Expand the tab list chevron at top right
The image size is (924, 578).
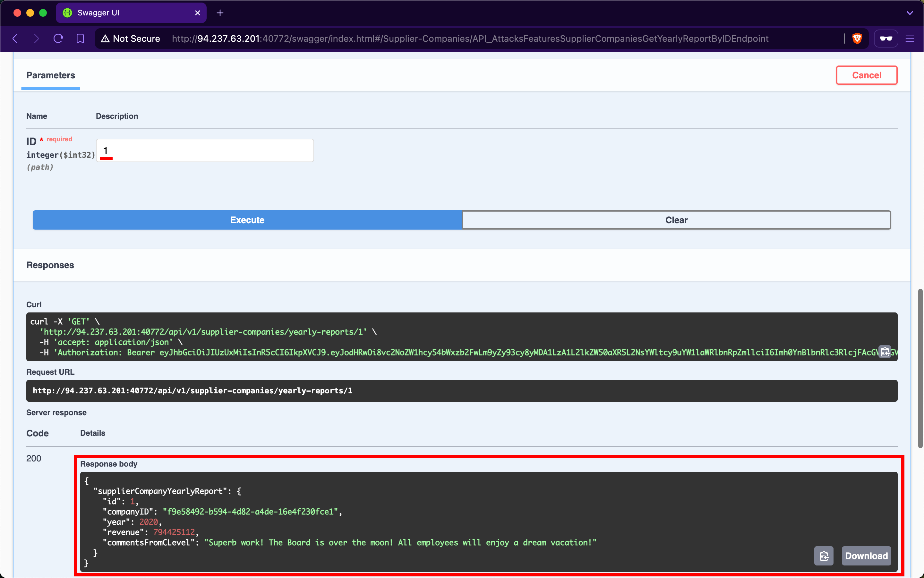tap(910, 13)
